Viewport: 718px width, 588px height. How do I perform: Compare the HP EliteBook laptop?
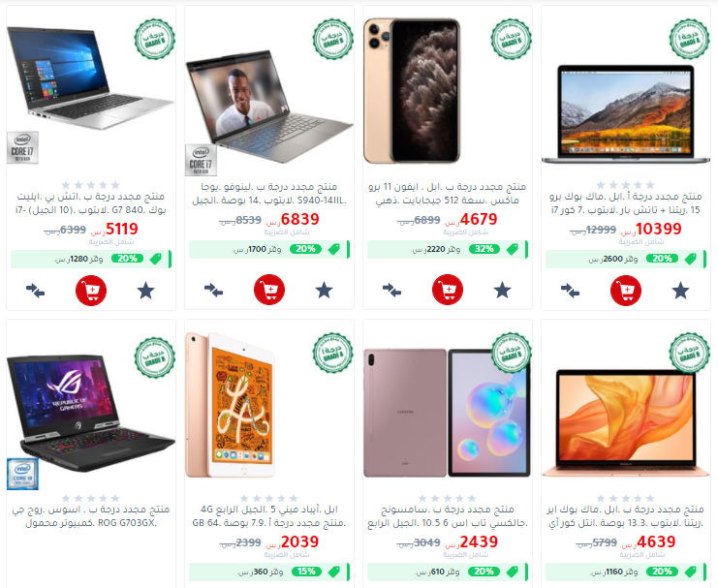click(35, 291)
